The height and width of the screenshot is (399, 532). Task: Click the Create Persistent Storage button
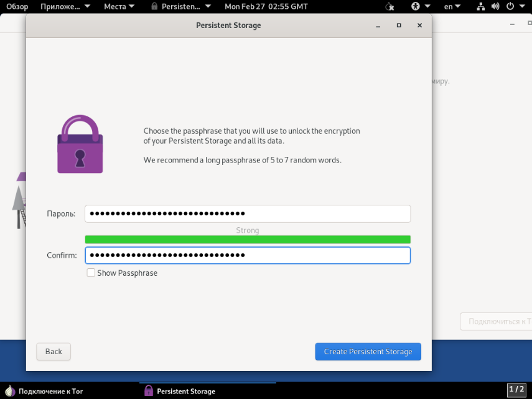pos(368,352)
